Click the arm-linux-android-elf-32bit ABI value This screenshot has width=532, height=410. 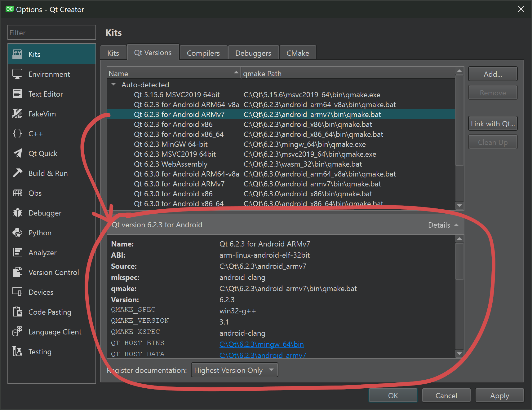[x=264, y=255]
